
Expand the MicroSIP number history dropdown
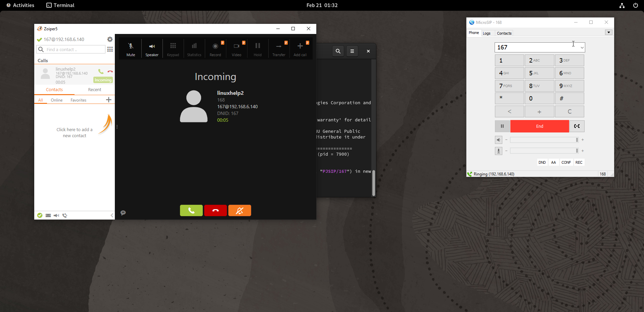point(582,47)
